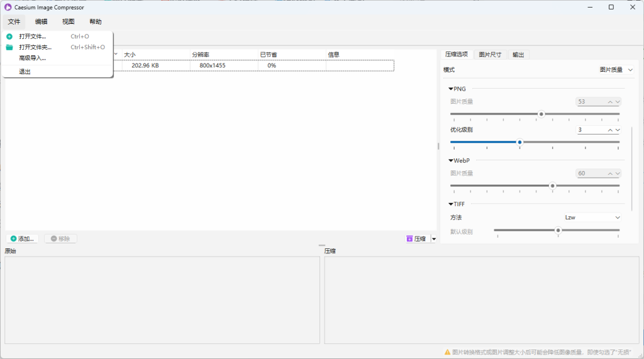
Task: Open the TIFF 方法 dropdown showing Lzw
Action: pyautogui.click(x=591, y=218)
